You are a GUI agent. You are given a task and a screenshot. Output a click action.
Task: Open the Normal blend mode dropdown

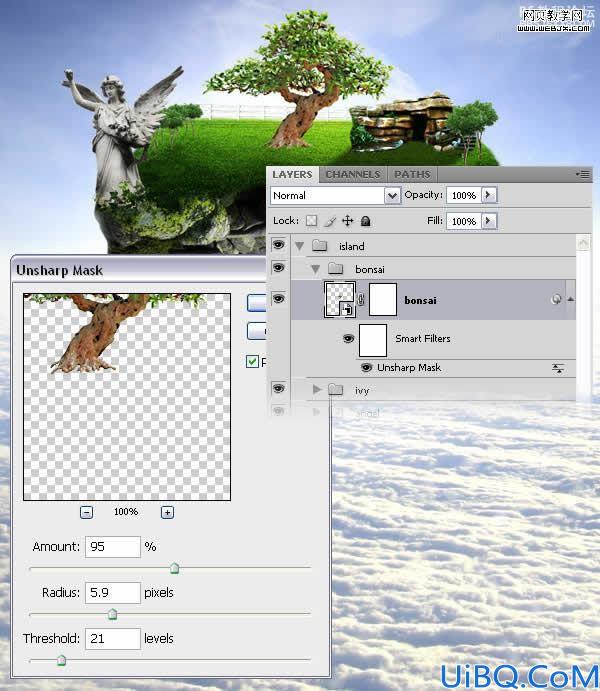coord(335,195)
